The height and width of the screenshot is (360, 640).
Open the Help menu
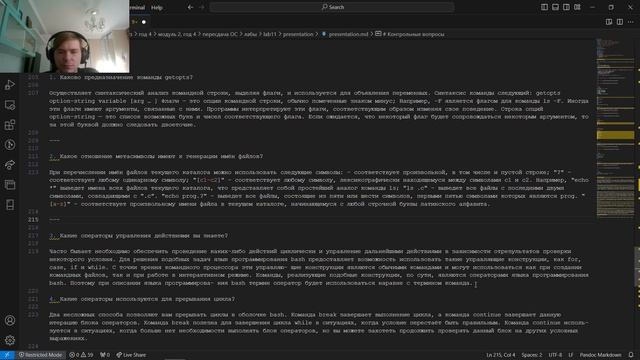click(x=157, y=7)
